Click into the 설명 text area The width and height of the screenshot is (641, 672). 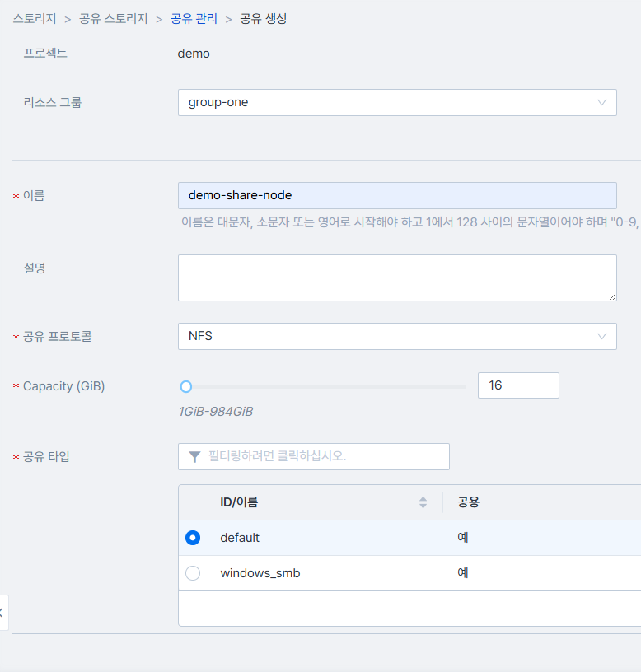396,278
